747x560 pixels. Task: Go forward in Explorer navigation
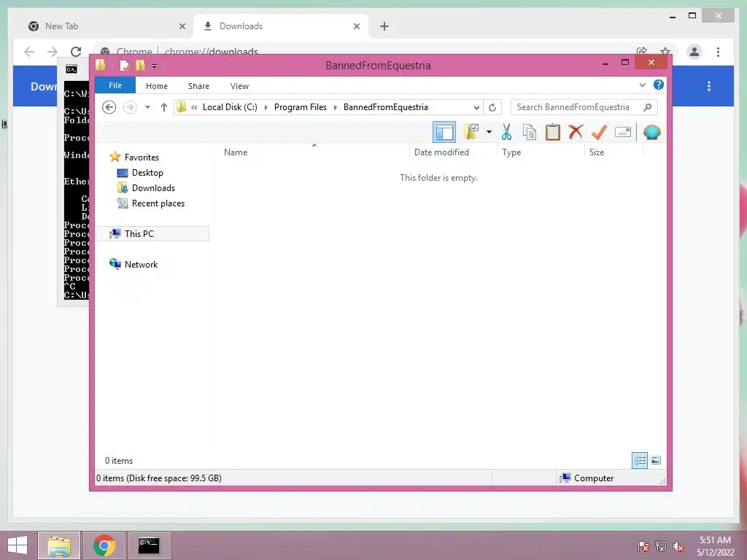pos(130,107)
